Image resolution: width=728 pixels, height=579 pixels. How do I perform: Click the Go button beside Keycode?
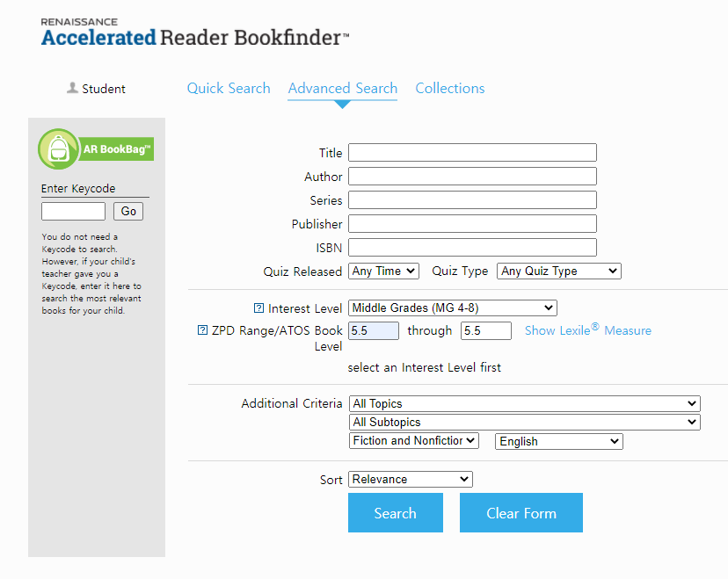(128, 211)
